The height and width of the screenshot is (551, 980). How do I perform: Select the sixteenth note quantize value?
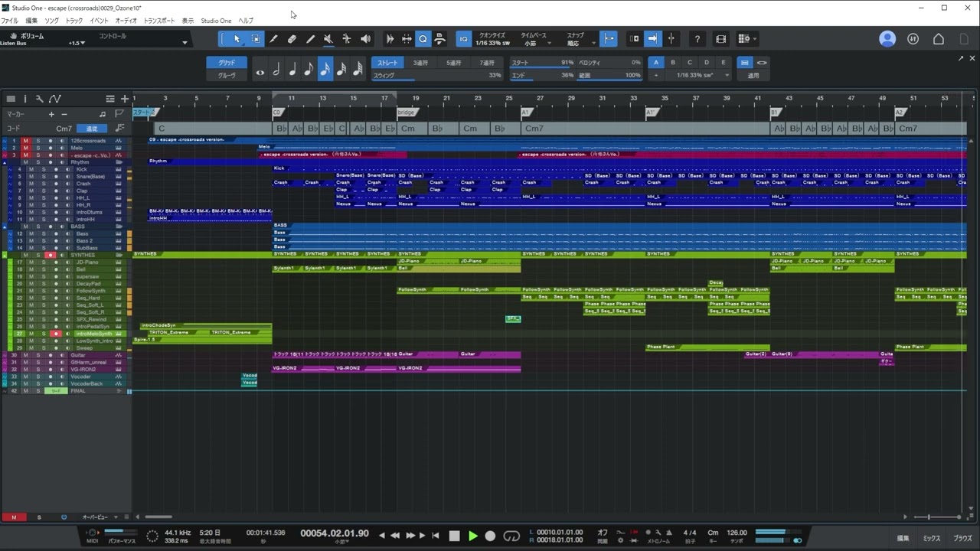tap(325, 70)
